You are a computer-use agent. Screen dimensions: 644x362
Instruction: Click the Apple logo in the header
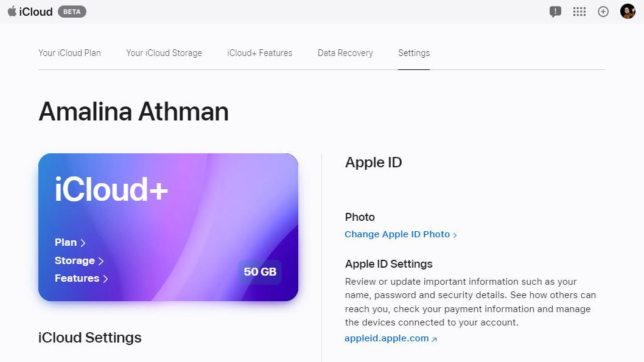click(x=12, y=12)
